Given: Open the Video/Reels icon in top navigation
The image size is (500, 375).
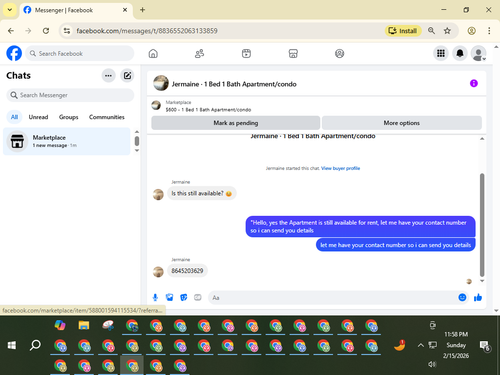Looking at the screenshot, I should (246, 53).
